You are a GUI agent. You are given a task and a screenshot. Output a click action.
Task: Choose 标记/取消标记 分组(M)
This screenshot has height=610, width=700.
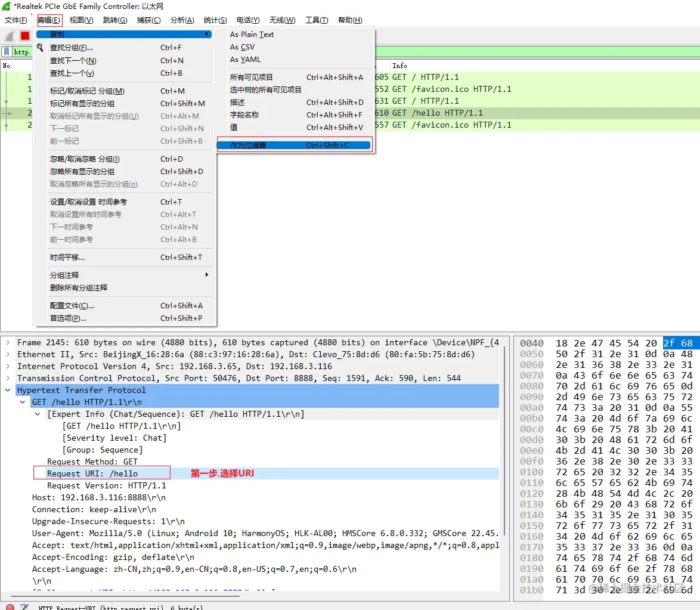point(123,91)
